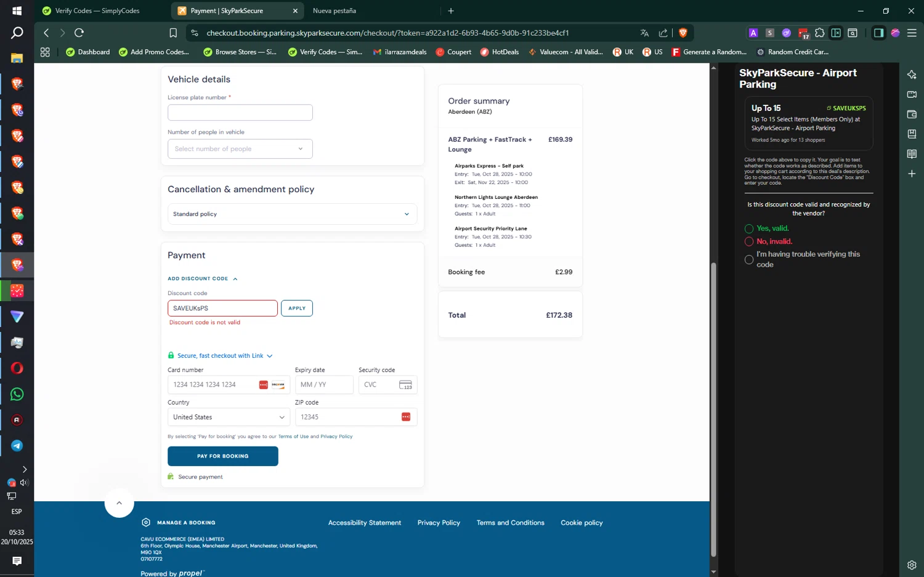Close the Payment | SkyParkSecure tab
Image resolution: width=924 pixels, height=577 pixels.
[x=295, y=10]
